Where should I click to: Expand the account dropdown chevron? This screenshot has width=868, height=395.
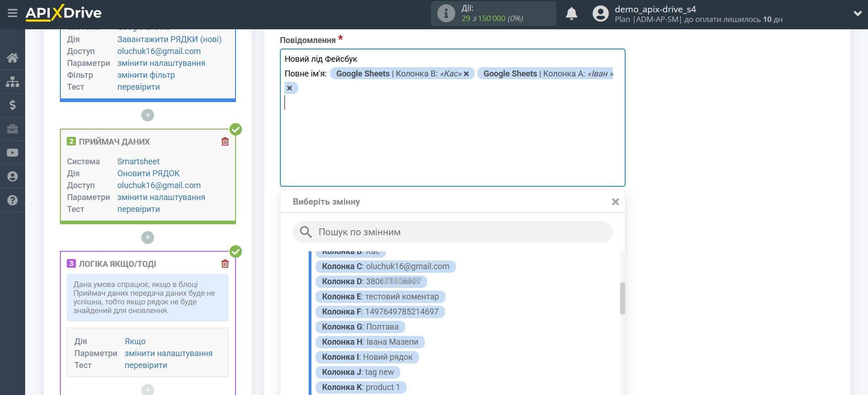[x=857, y=14]
